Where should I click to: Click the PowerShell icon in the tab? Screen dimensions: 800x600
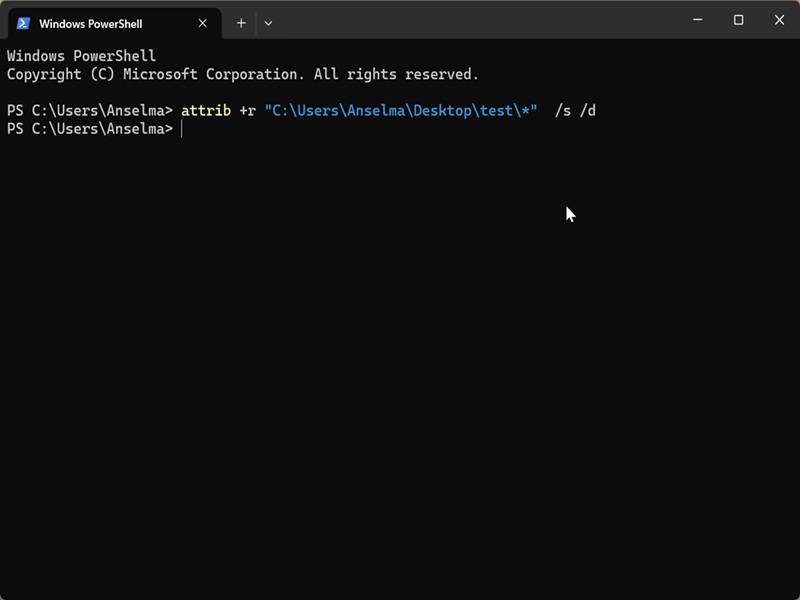pos(23,23)
